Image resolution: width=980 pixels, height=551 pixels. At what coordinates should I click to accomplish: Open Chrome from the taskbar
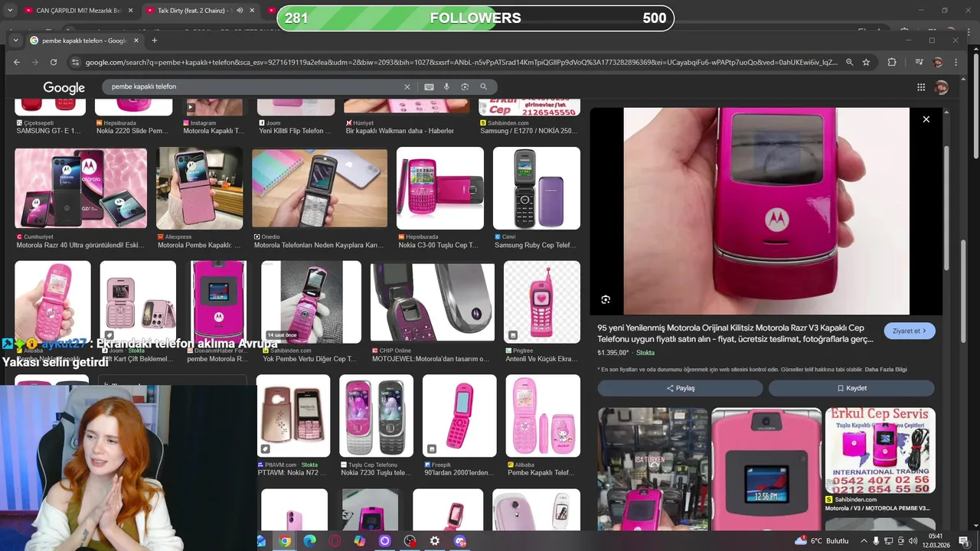pyautogui.click(x=285, y=541)
